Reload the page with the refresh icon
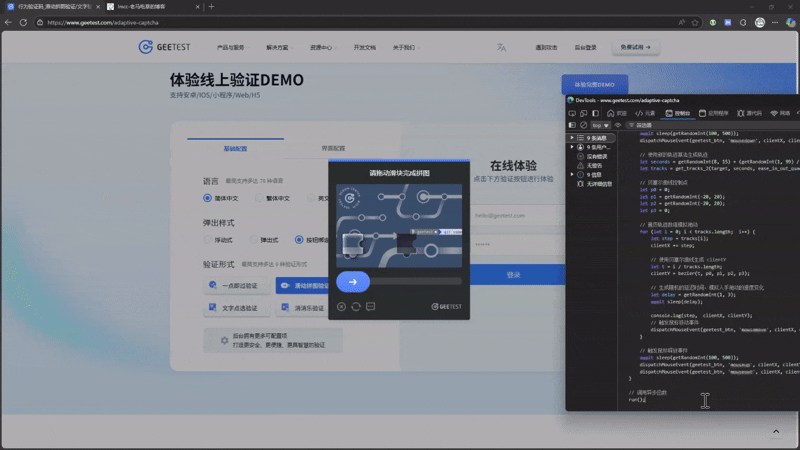 pos(23,22)
